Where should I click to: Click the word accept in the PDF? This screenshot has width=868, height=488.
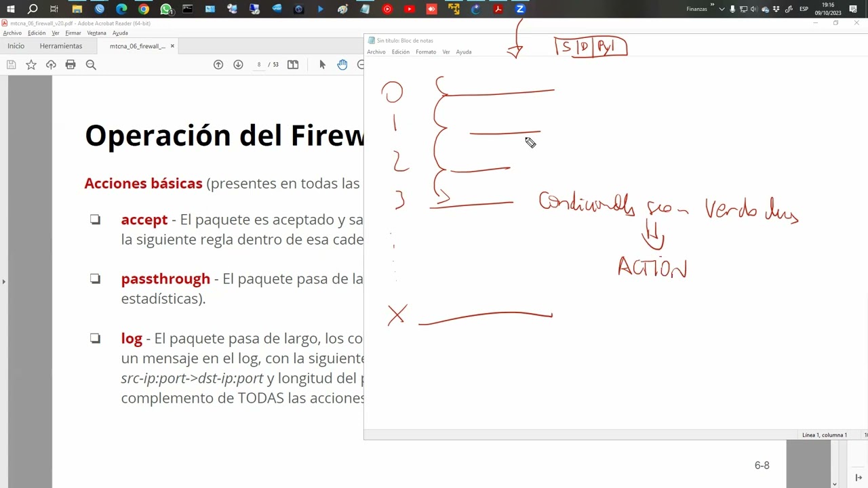click(144, 220)
